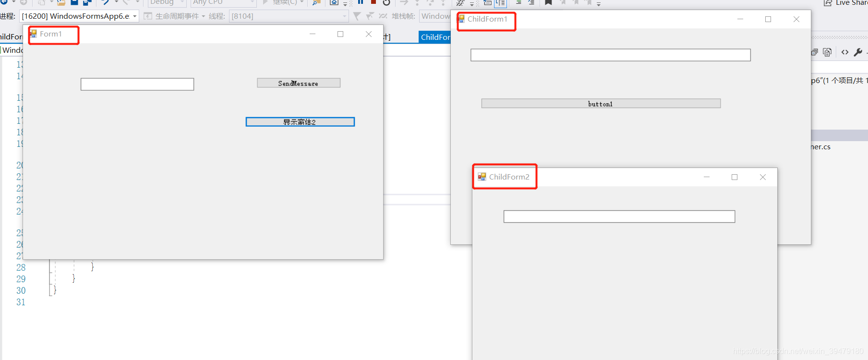The width and height of the screenshot is (868, 360).
Task: Focus the text box in ChildForm2
Action: coord(619,216)
